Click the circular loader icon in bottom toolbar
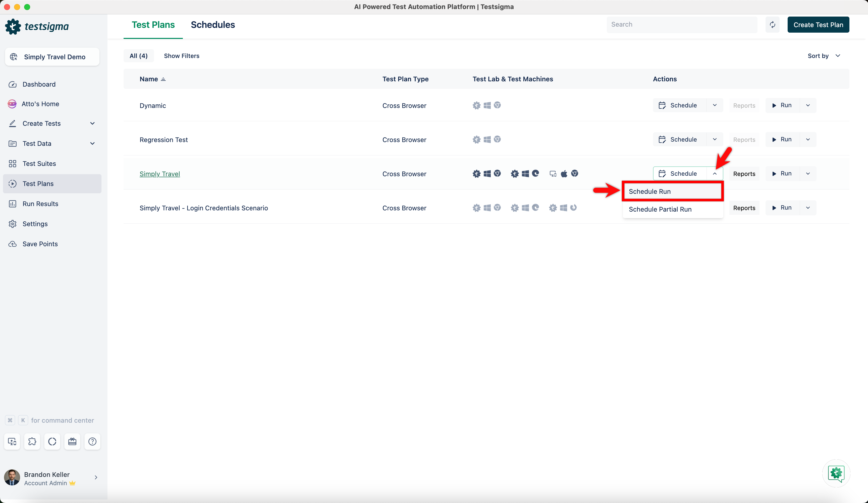This screenshot has height=503, width=868. (x=52, y=441)
